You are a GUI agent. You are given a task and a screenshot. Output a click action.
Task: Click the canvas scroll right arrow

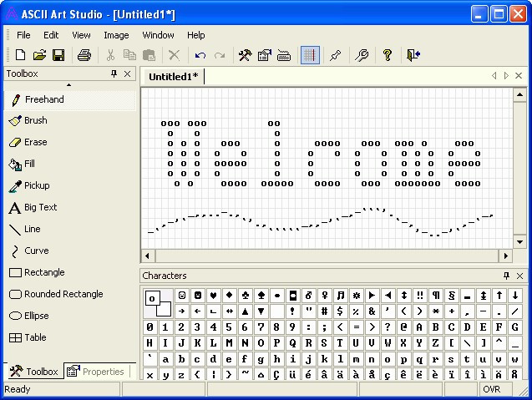pyautogui.click(x=505, y=256)
